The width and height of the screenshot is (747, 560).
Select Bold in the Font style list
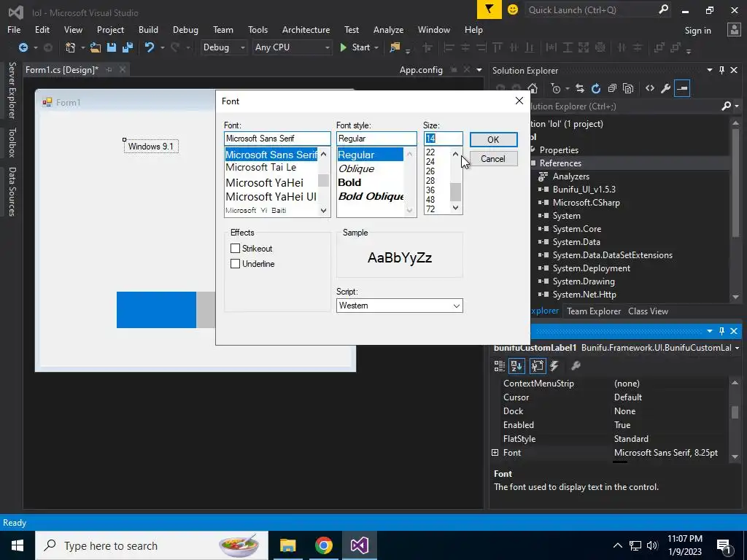[349, 182]
